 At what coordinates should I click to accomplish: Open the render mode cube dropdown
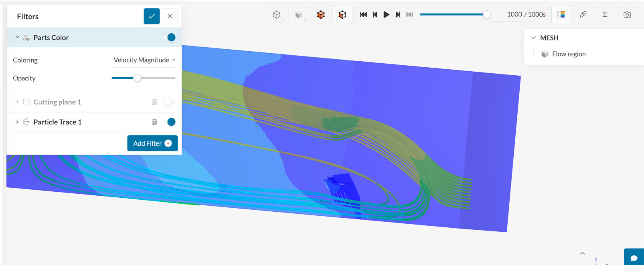coord(299,15)
